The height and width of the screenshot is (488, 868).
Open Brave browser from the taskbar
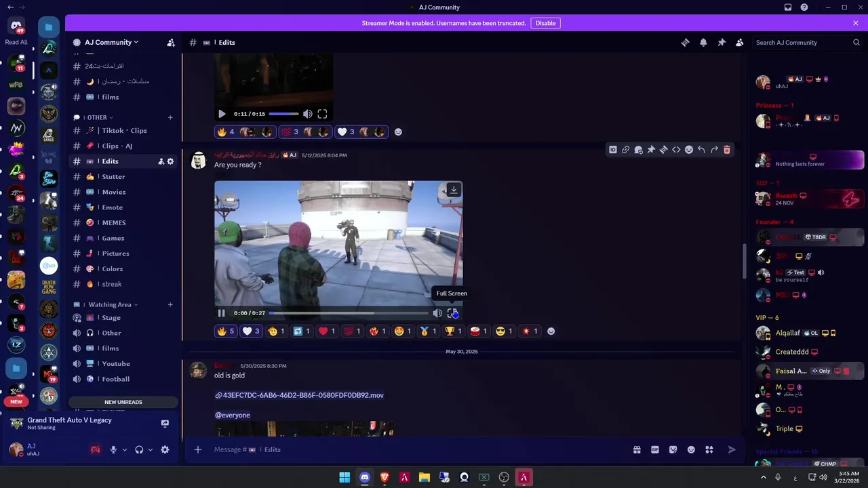[x=384, y=477]
